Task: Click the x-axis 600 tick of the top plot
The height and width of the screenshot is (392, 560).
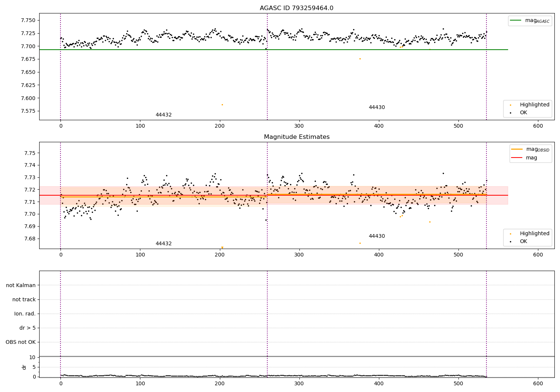Action: pos(538,126)
